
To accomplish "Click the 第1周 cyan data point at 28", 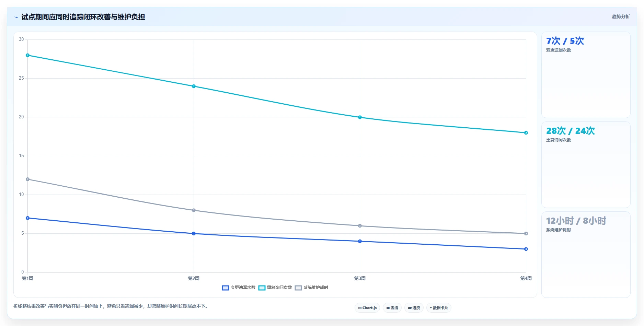I will click(28, 55).
